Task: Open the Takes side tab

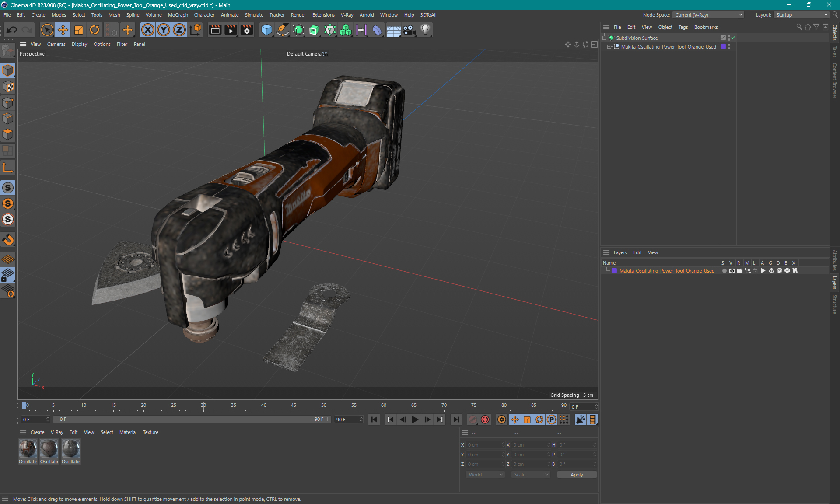Action: [x=835, y=52]
